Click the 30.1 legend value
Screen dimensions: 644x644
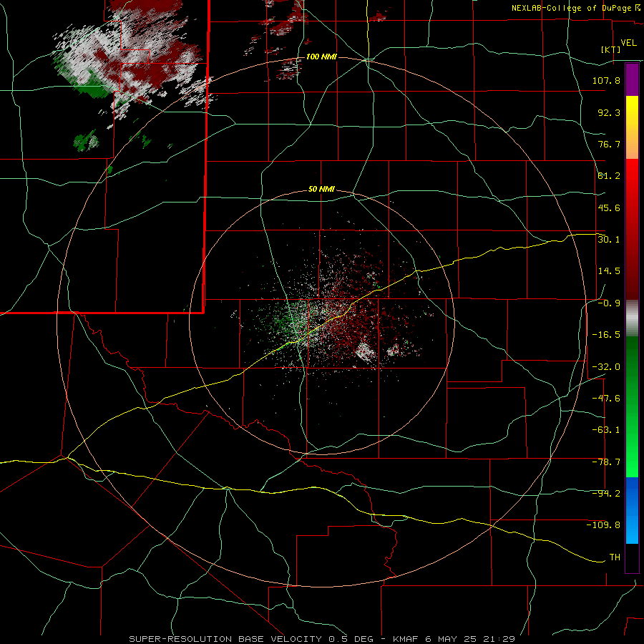click(x=609, y=240)
